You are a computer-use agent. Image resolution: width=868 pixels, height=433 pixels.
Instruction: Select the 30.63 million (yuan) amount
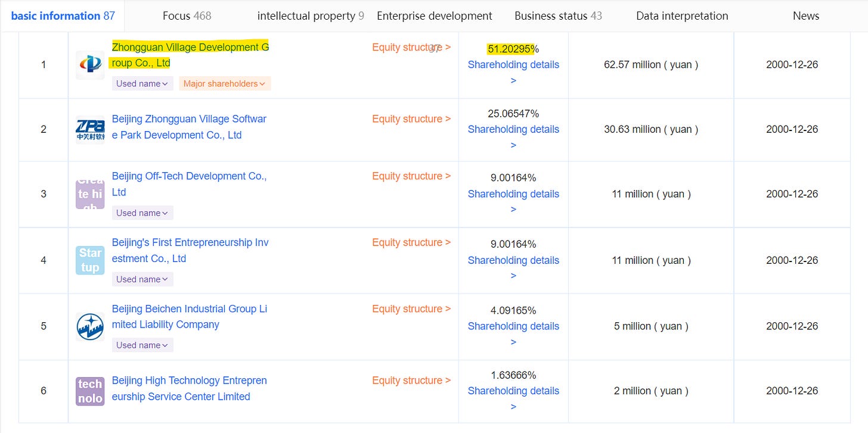pyautogui.click(x=651, y=130)
